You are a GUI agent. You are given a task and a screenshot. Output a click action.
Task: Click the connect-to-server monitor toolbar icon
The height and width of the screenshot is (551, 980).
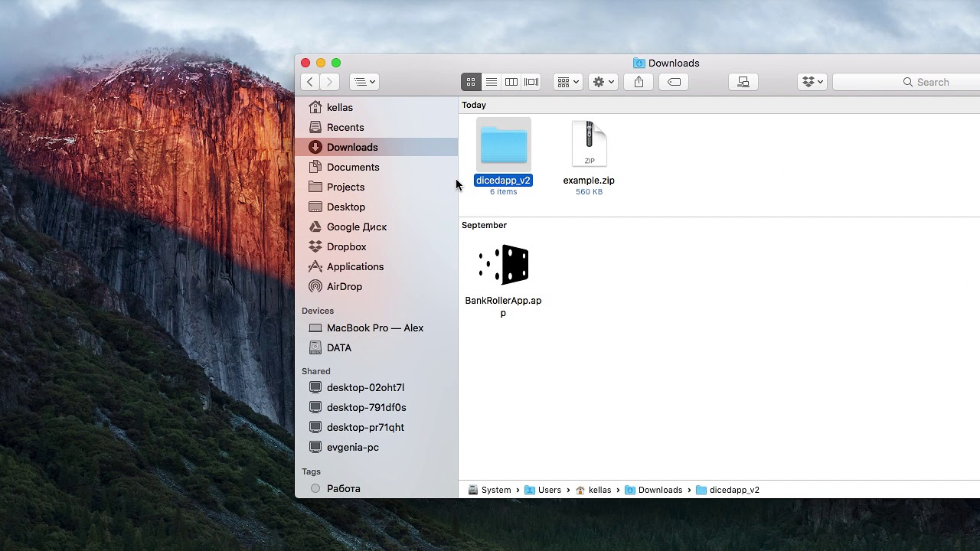click(743, 82)
